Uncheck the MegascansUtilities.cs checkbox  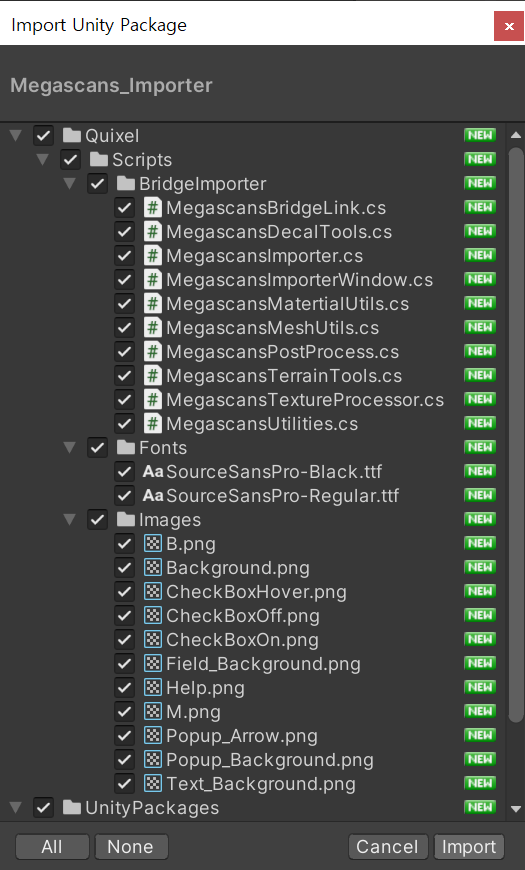click(124, 424)
